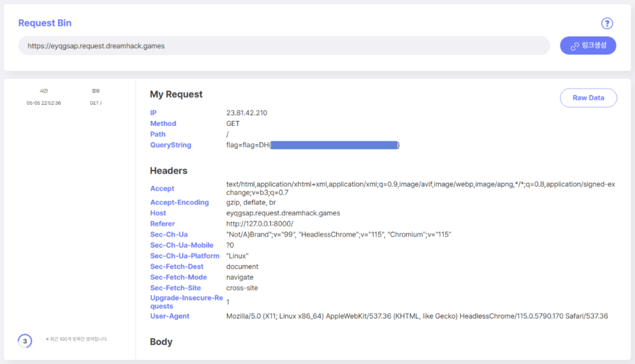Select the 05-05 22:52:36 request entry
Image resolution: width=635 pixels, height=364 pixels.
(43, 103)
